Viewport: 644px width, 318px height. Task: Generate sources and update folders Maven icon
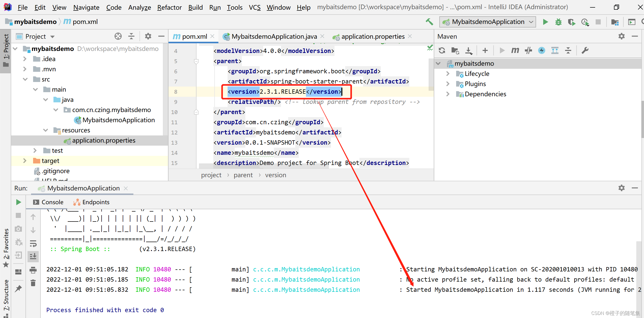pyautogui.click(x=455, y=50)
